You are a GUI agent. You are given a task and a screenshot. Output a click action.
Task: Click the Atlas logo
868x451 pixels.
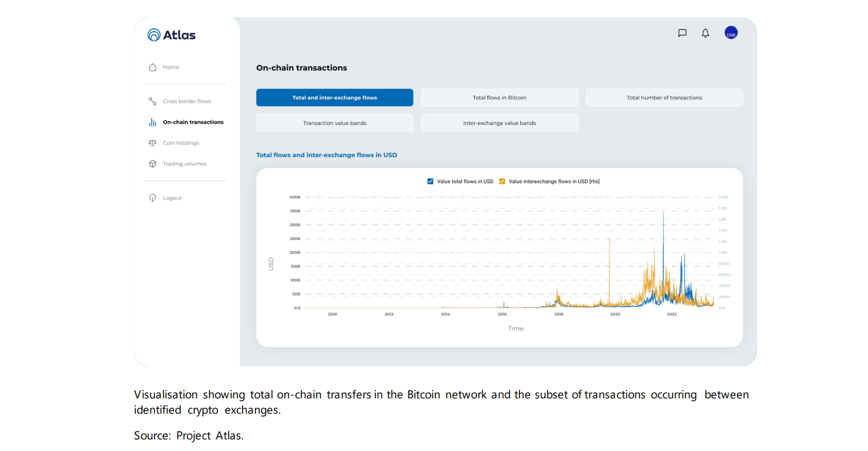pos(172,35)
